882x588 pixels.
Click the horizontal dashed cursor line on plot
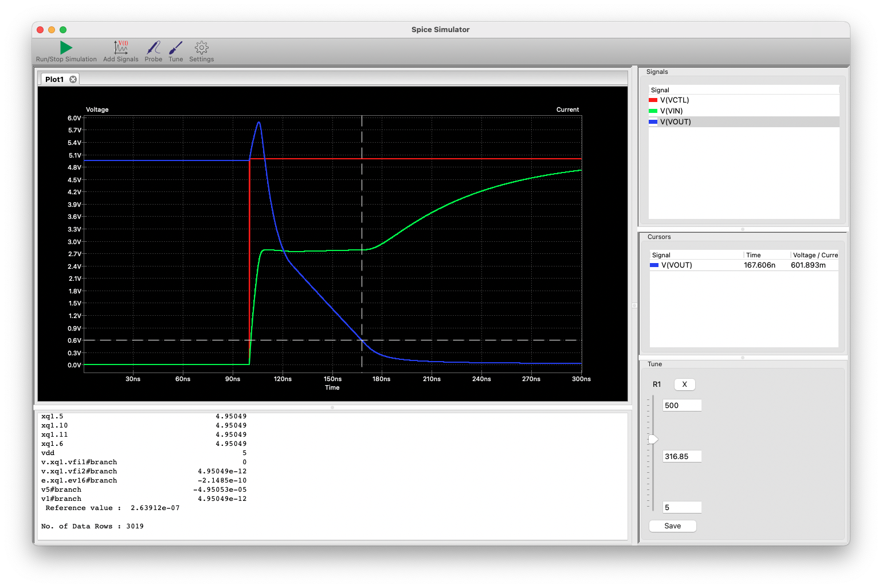(x=332, y=340)
